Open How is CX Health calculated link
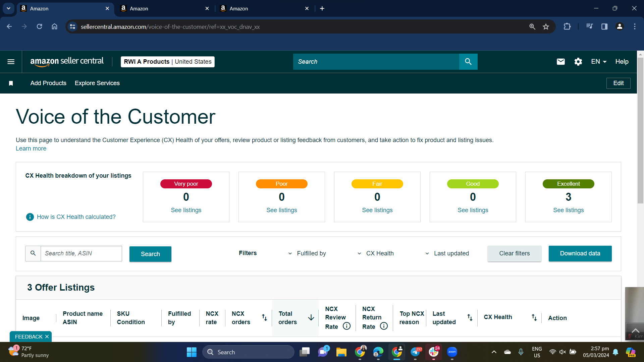644x362 pixels. tap(76, 217)
